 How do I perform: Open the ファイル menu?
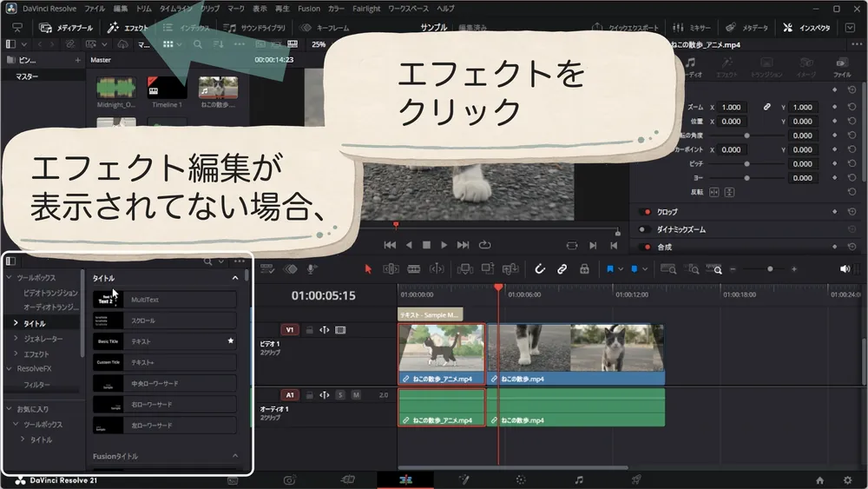pos(95,9)
